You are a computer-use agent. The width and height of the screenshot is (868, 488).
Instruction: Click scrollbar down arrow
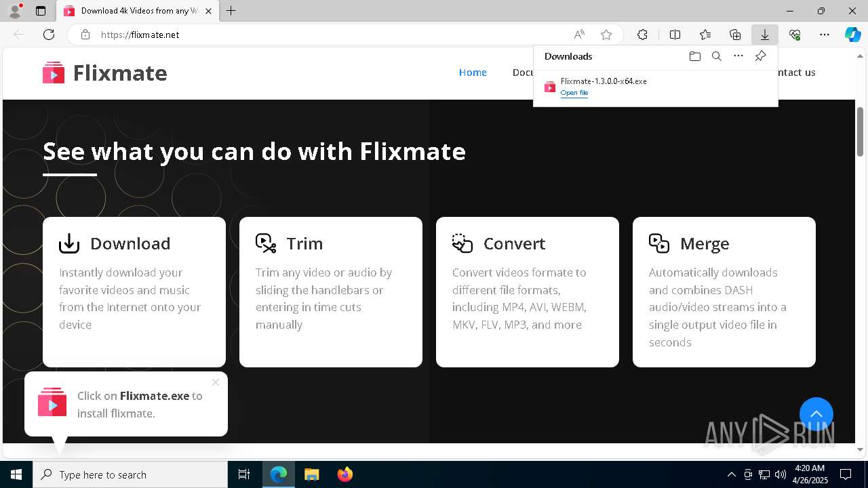[861, 449]
